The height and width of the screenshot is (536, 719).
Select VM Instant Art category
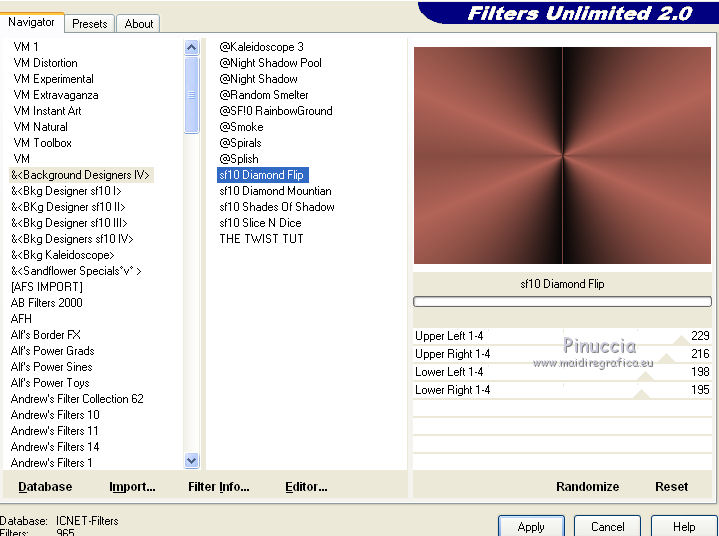[47, 111]
